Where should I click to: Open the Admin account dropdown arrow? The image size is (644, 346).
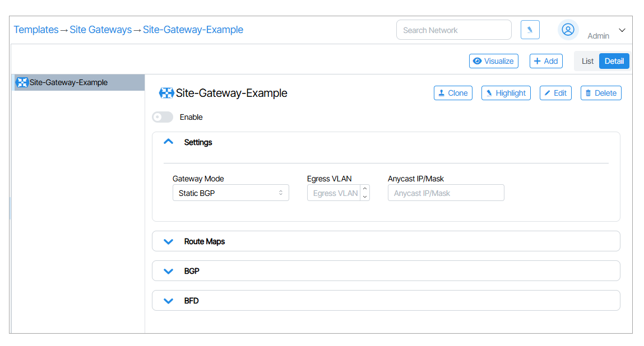coord(622,30)
